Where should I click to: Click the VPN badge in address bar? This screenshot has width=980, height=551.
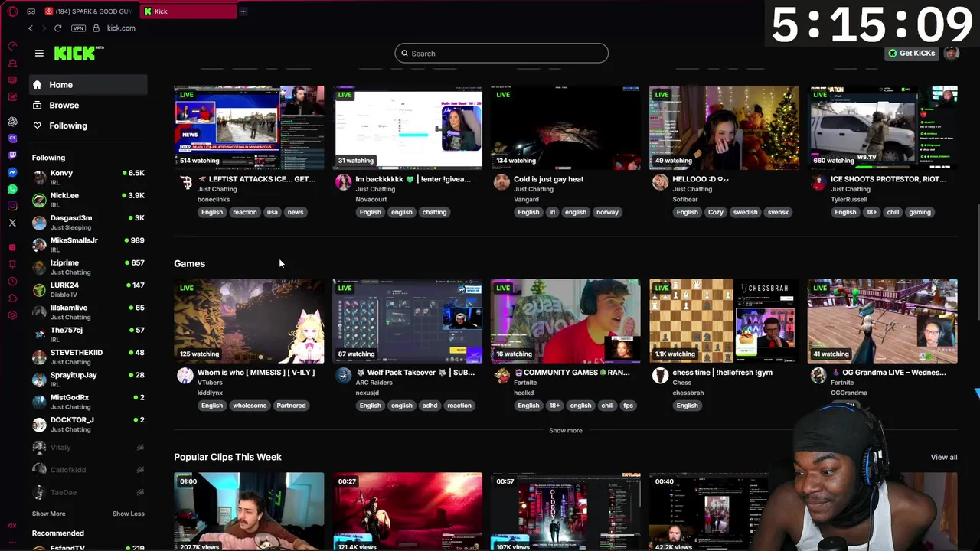tap(78, 28)
